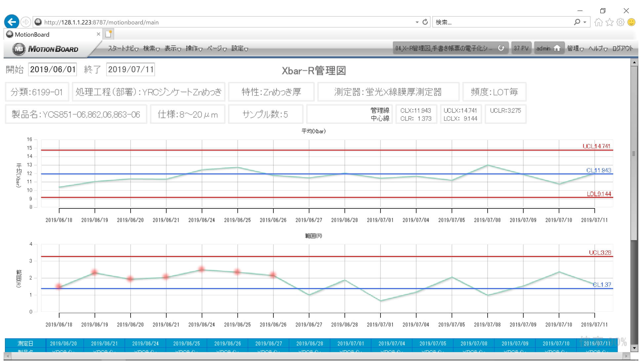Click the home icon next to admin

coord(557,48)
